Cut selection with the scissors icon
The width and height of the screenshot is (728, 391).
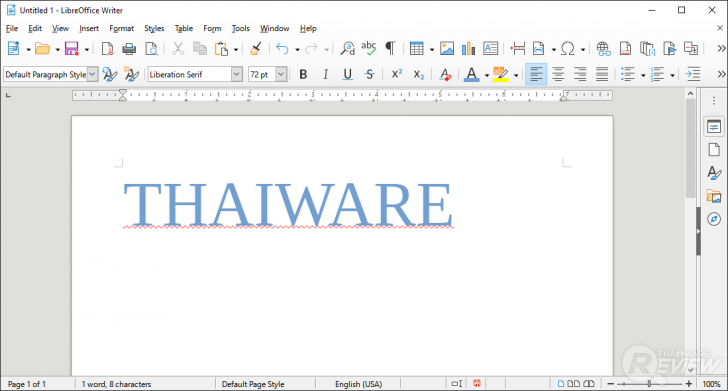178,48
